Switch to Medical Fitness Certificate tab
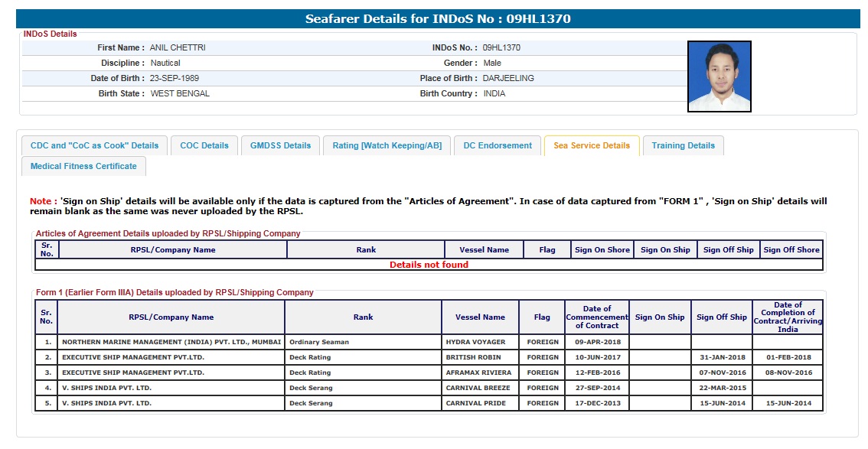Screen dimensions: 868x449 83,166
